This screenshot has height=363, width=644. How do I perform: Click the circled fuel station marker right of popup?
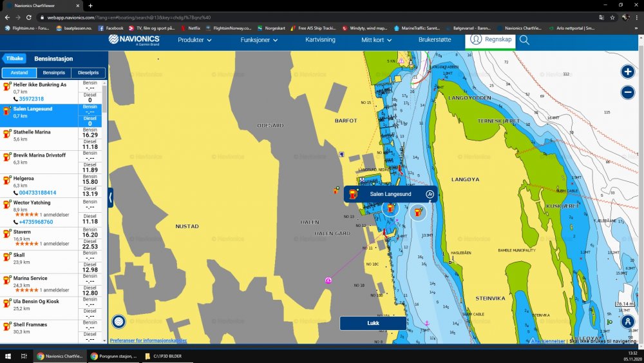[x=418, y=212]
